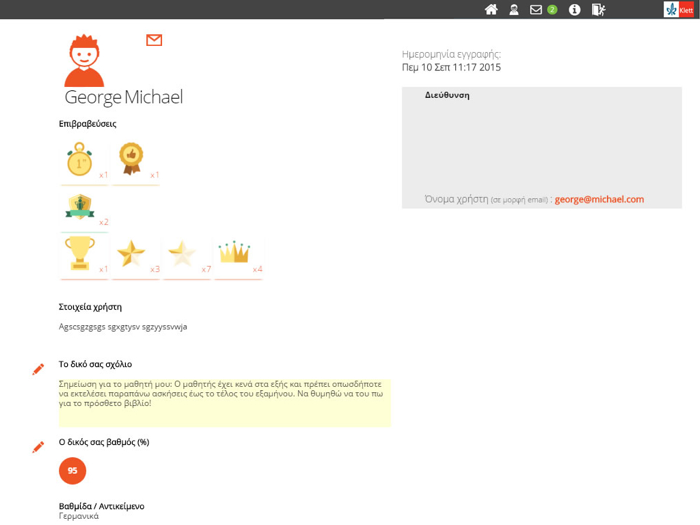Viewport: 700px width, 525px height.
Task: Select the crown award x4
Action: (x=234, y=252)
